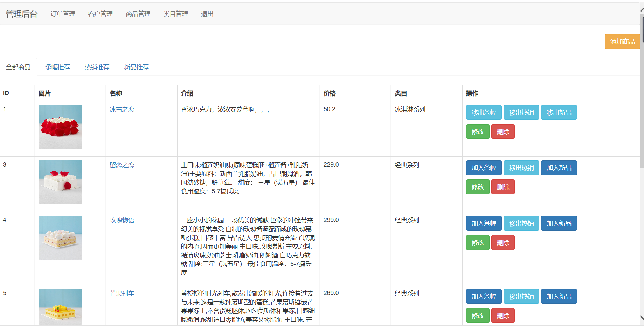Image resolution: width=644 pixels, height=327 pixels.
Task: Open 类目管理 in the top navigation
Action: pyautogui.click(x=175, y=14)
